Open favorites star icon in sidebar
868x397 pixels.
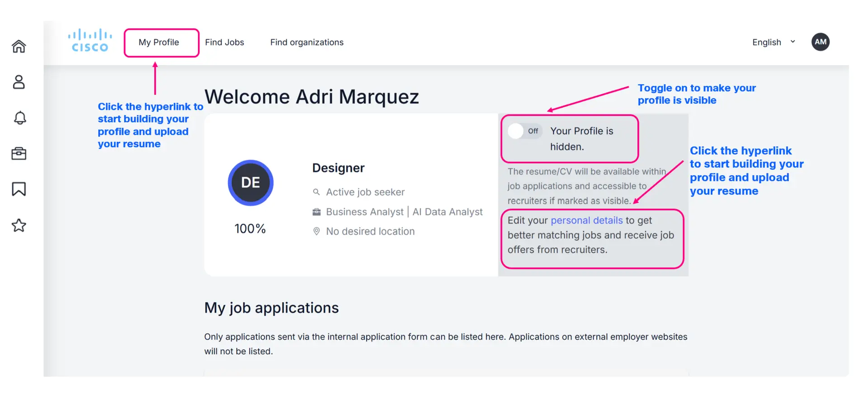19,225
